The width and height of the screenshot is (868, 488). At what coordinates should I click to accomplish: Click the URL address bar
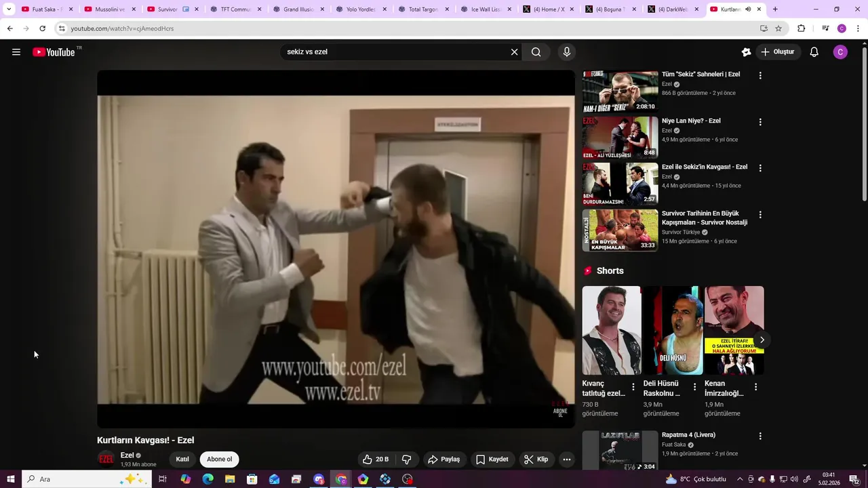point(407,28)
